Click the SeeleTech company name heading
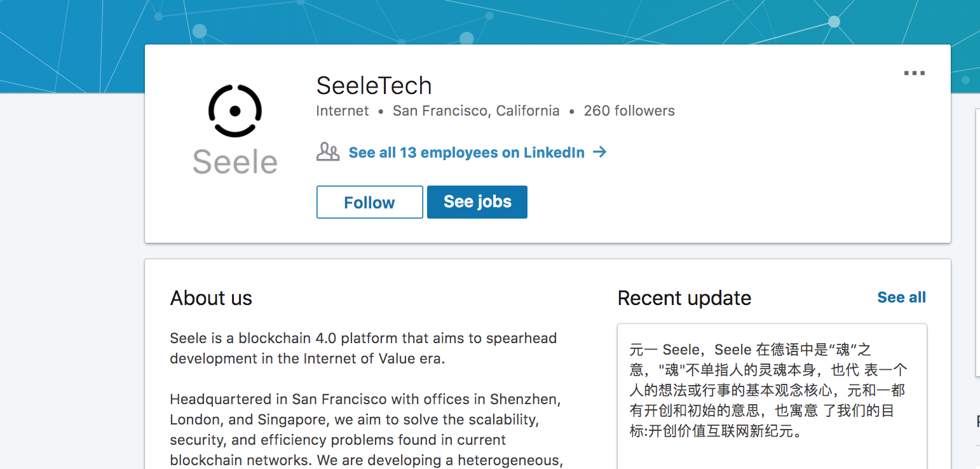Image resolution: width=980 pixels, height=469 pixels. tap(374, 86)
